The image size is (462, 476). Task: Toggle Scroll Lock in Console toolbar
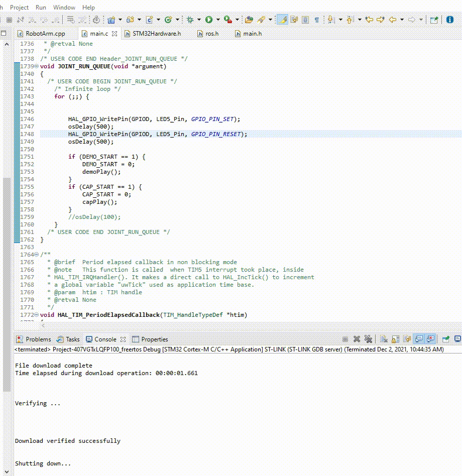pyautogui.click(x=396, y=339)
